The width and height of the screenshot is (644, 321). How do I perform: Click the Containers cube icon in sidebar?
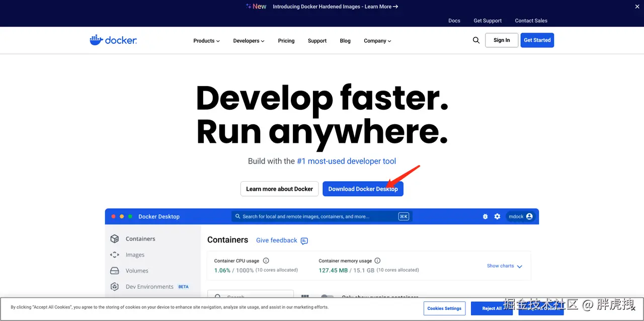point(115,239)
